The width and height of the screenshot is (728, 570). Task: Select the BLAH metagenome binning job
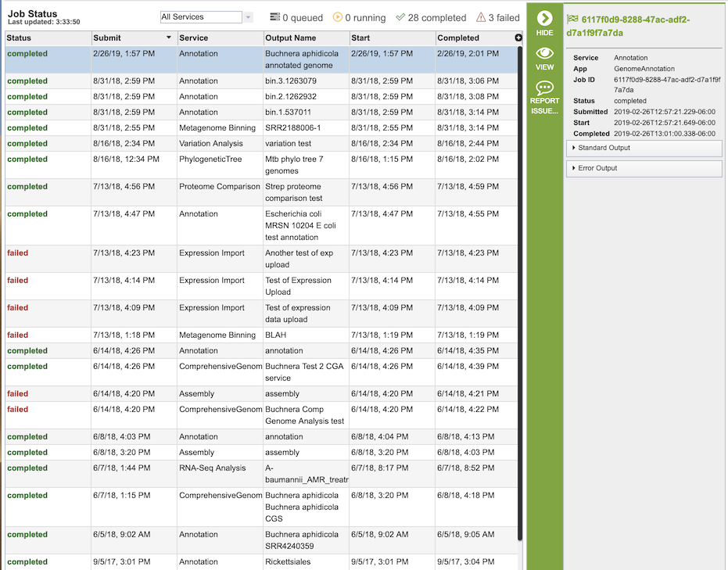tap(261, 335)
